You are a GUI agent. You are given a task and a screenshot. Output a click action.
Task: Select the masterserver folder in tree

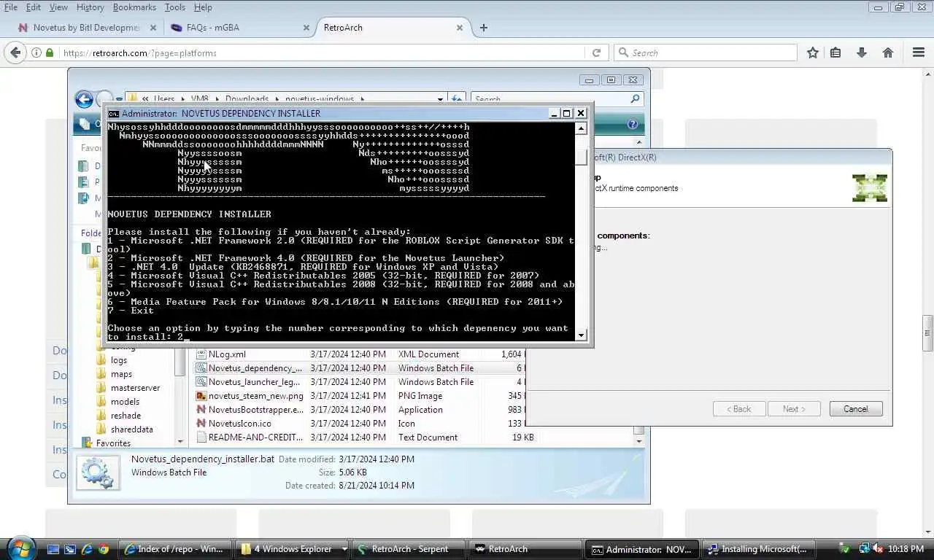pyautogui.click(x=135, y=388)
